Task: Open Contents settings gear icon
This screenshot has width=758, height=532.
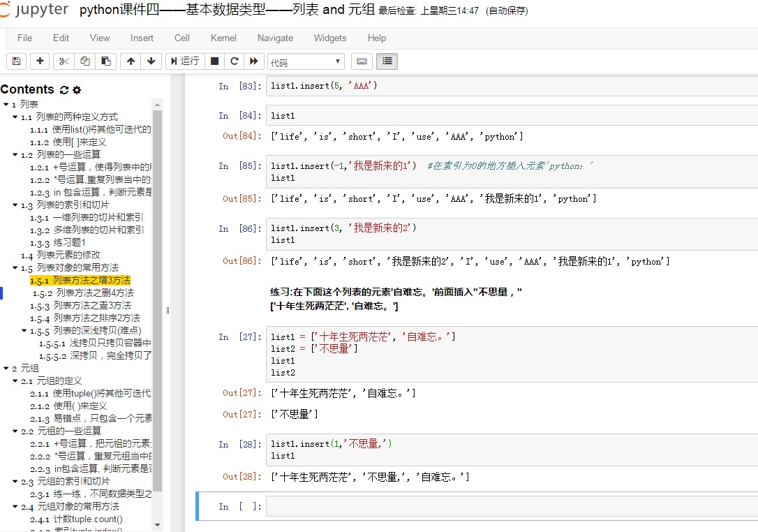Action: tap(77, 90)
